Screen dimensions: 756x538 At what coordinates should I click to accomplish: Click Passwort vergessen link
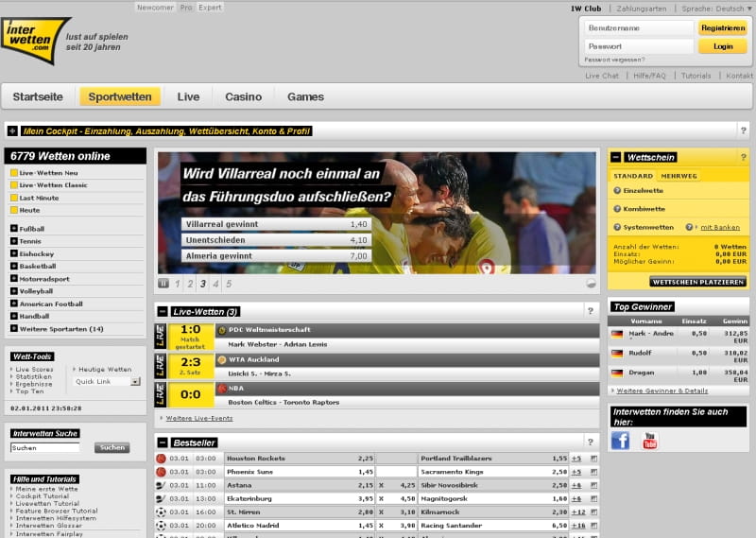pos(614,60)
